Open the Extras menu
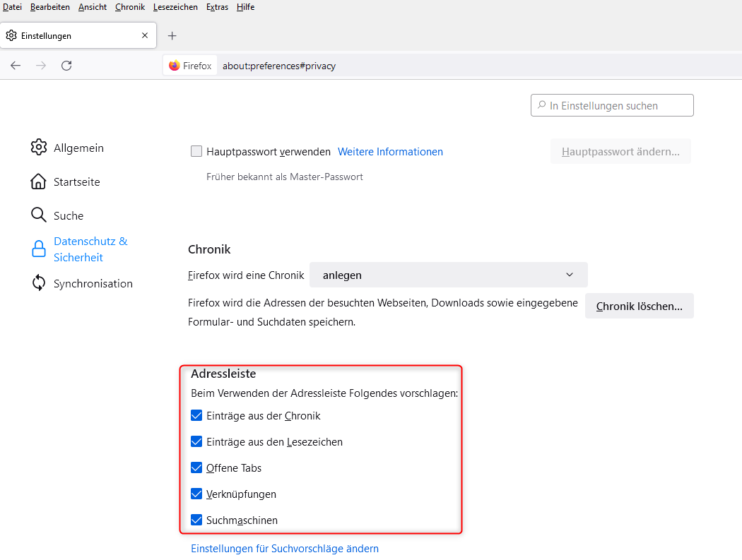The height and width of the screenshot is (560, 742). pos(217,7)
